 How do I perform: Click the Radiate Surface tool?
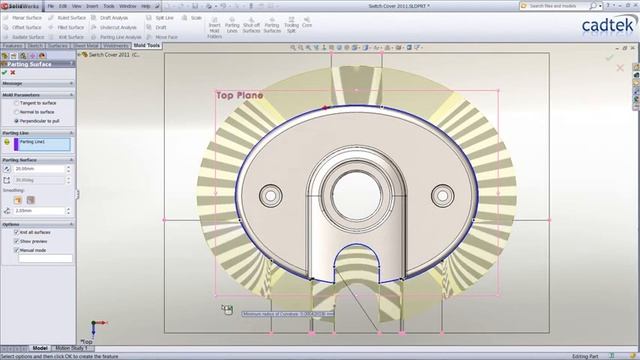click(x=23, y=37)
